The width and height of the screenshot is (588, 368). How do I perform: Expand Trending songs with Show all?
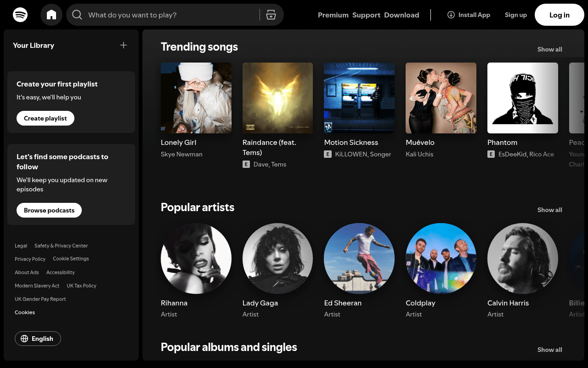(x=549, y=49)
